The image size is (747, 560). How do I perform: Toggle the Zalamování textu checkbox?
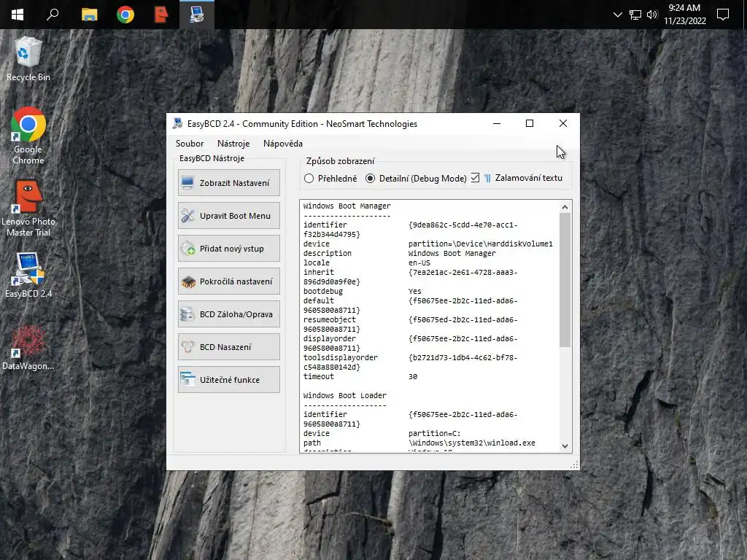(475, 178)
